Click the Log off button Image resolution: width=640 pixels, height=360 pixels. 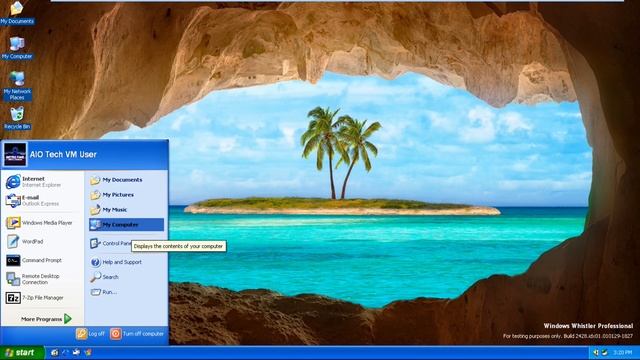coord(91,334)
